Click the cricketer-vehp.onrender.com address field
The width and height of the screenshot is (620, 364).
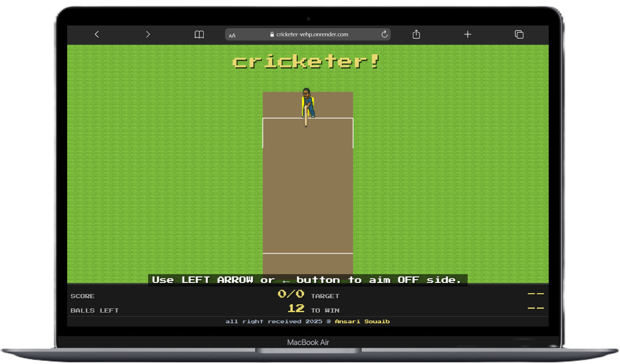coord(308,34)
